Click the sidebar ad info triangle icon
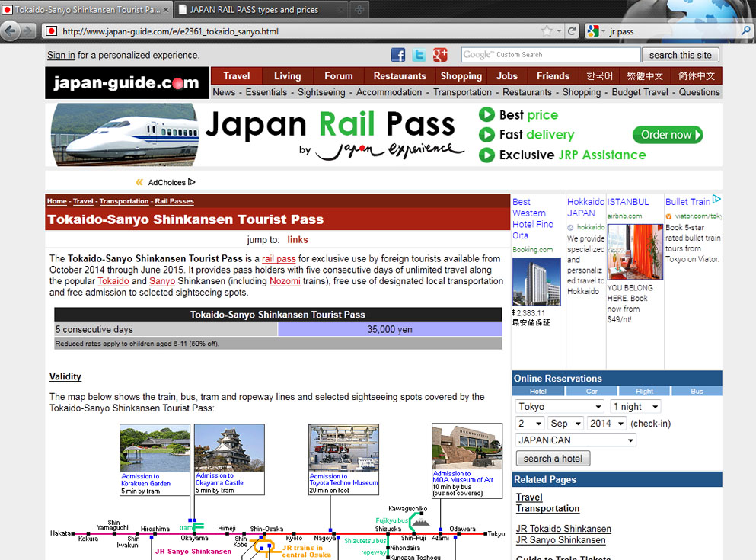 [x=716, y=199]
